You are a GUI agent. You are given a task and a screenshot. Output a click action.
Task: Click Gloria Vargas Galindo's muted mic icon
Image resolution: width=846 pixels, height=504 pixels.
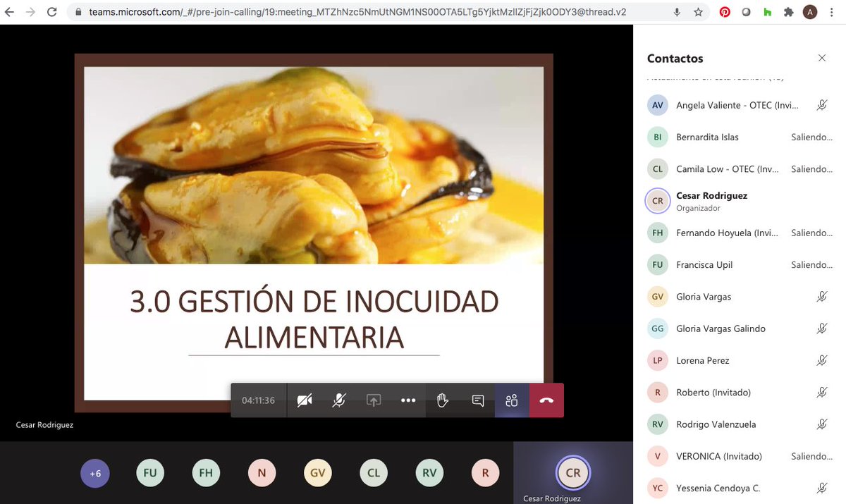click(x=821, y=328)
